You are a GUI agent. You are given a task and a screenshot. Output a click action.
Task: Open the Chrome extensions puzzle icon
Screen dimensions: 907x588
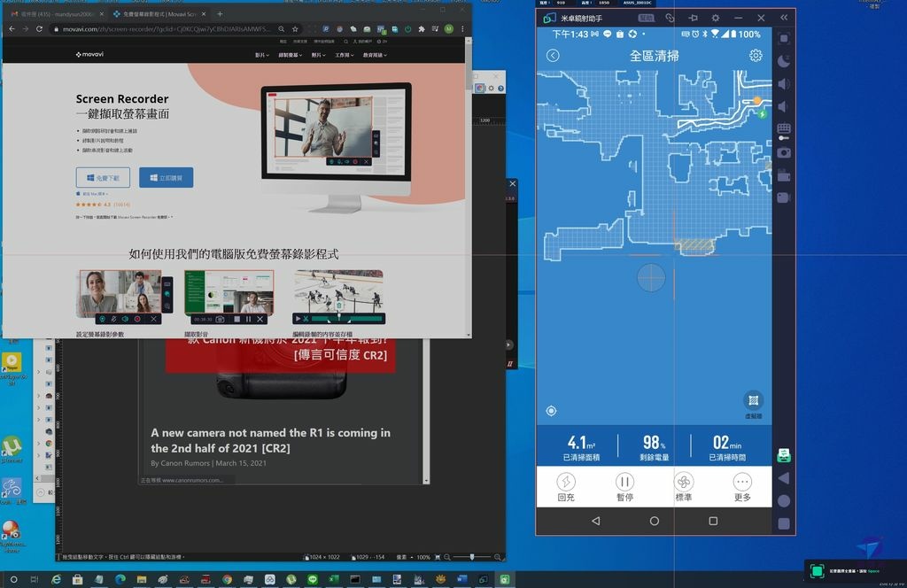pyautogui.click(x=422, y=29)
